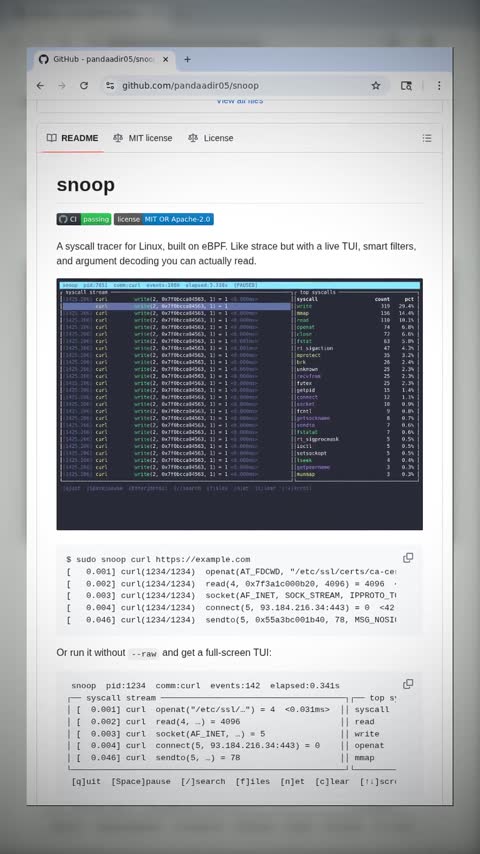The image size is (480, 854).
Task: Copy the sudo snoop curl code block
Action: 408,558
